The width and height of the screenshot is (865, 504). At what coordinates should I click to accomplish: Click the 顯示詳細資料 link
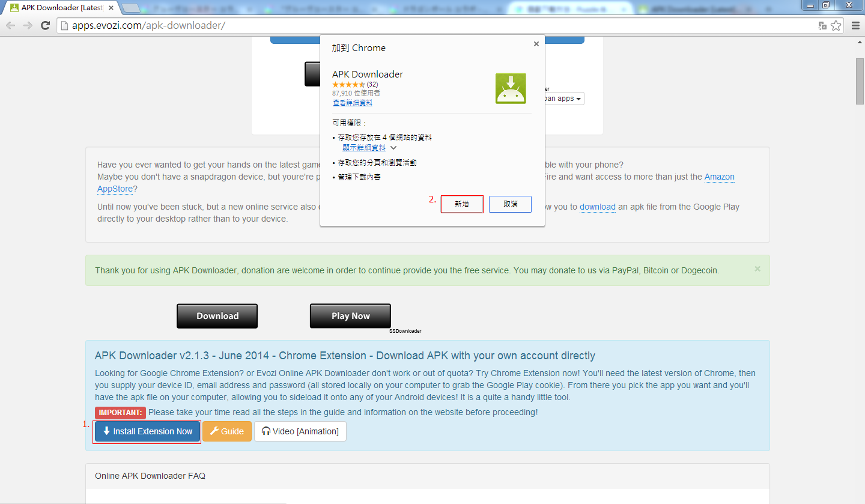click(x=364, y=147)
